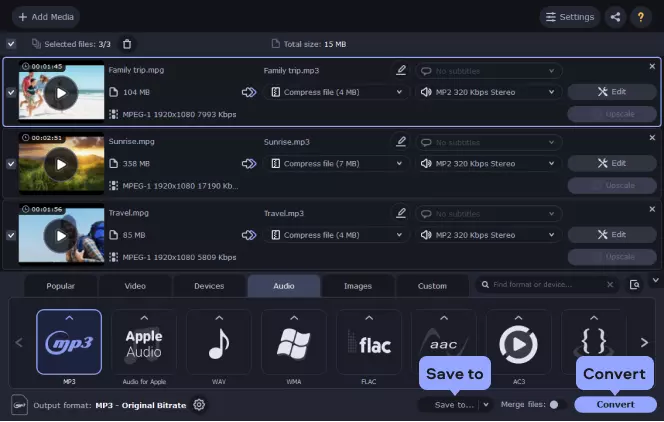664x422 pixels.
Task: Toggle the select all files checkbox
Action: click(x=11, y=44)
